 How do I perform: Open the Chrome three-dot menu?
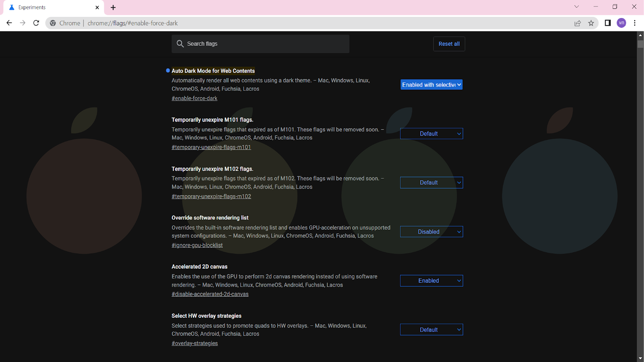click(635, 23)
